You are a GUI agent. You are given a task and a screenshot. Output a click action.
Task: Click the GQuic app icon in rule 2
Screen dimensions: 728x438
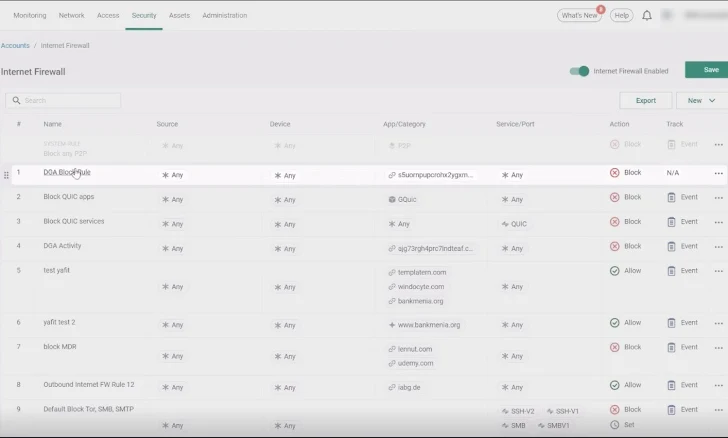pos(392,199)
